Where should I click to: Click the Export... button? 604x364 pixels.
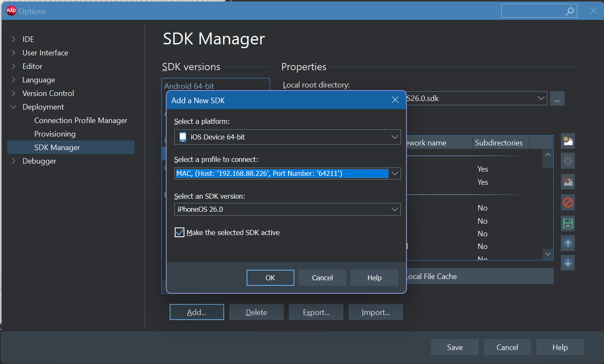[x=316, y=312]
